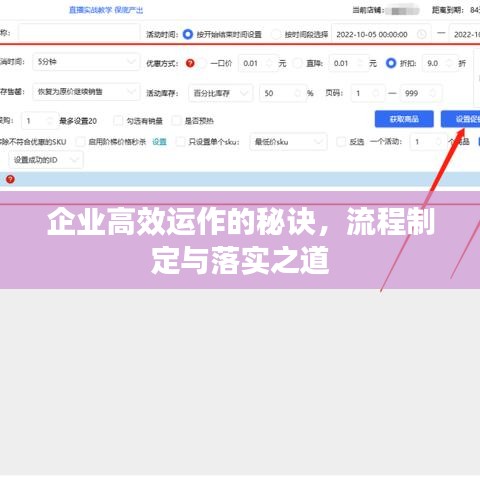
Task: Click the 获取商品 button
Action: coord(404,119)
